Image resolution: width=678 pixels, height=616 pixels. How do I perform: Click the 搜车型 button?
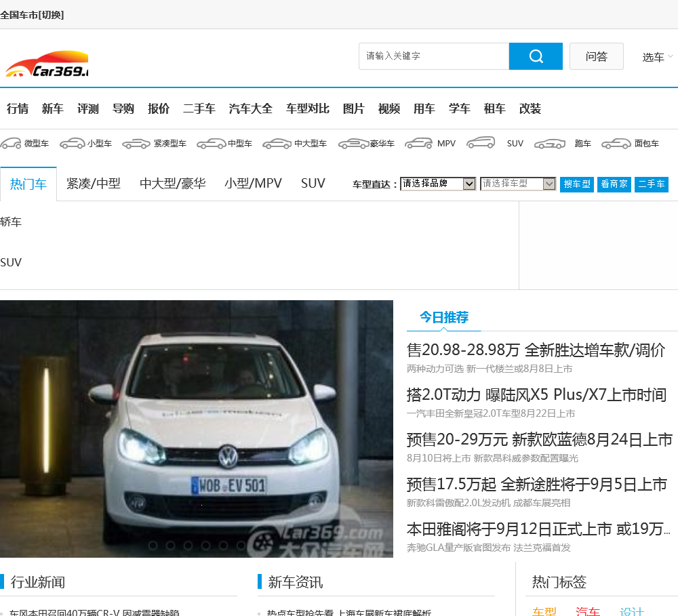coord(577,184)
